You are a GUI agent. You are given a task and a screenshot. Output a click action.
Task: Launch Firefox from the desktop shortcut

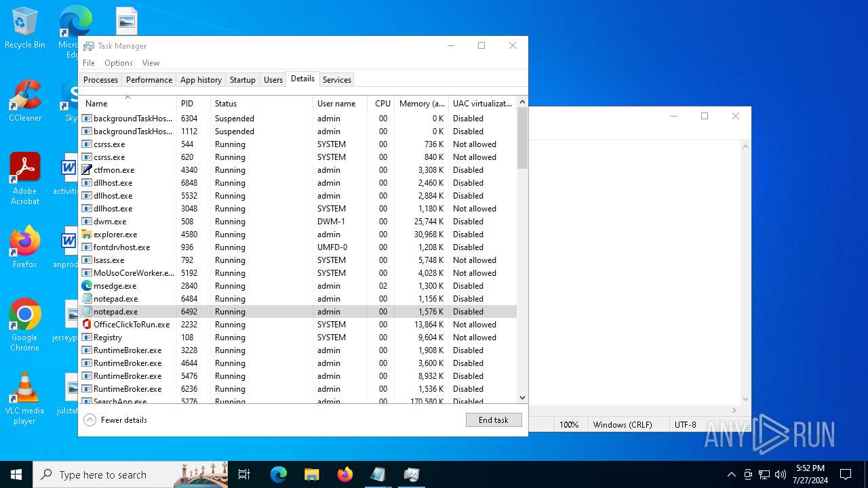point(25,247)
